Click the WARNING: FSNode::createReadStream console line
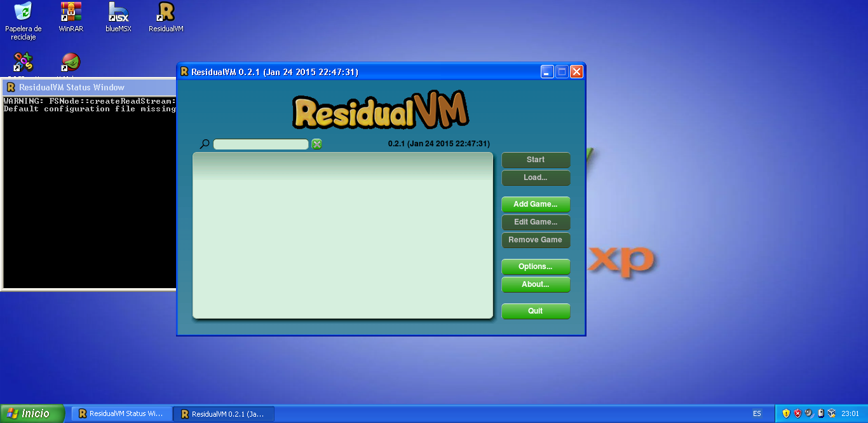The width and height of the screenshot is (868, 423). (x=90, y=101)
